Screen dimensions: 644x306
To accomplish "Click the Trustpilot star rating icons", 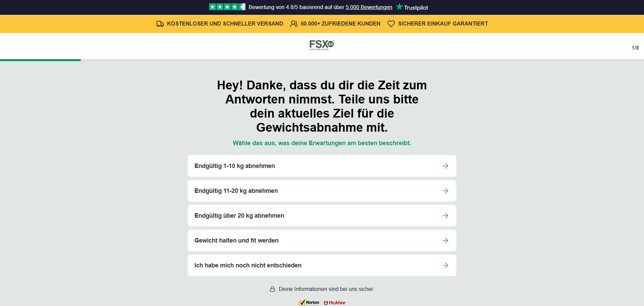I will pyautogui.click(x=227, y=7).
